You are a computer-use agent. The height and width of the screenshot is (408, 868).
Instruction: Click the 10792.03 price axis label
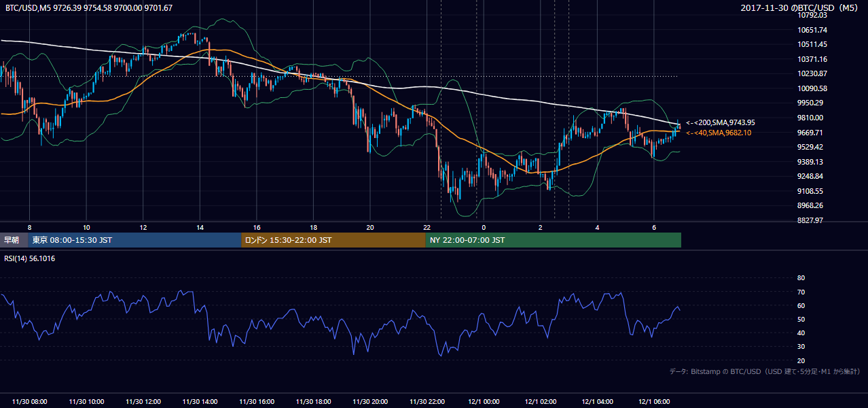(812, 15)
